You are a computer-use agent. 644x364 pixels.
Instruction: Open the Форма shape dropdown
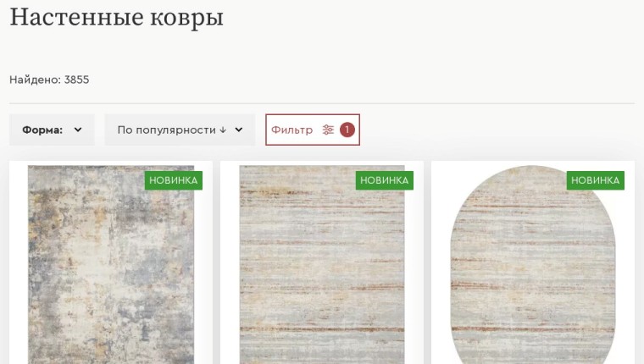click(x=52, y=130)
